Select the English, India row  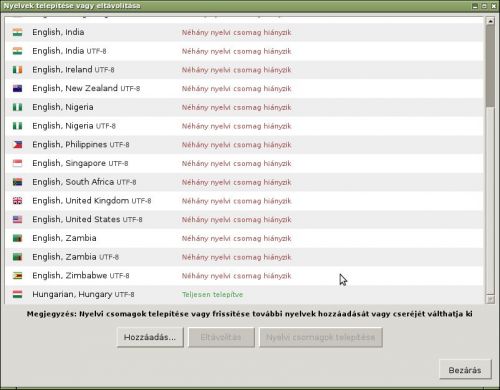pyautogui.click(x=244, y=32)
